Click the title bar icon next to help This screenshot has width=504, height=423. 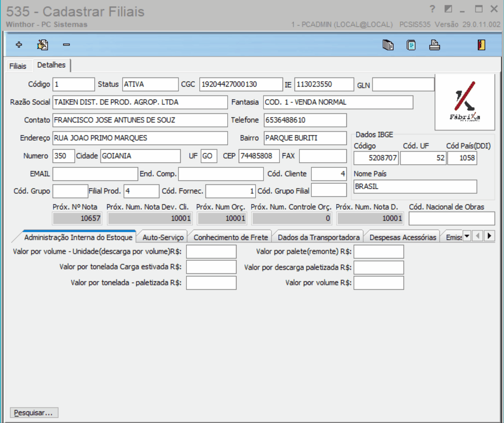point(448,9)
